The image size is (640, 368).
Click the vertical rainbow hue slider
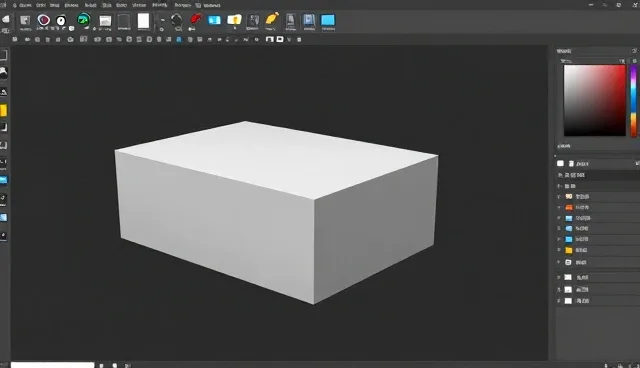(x=633, y=101)
